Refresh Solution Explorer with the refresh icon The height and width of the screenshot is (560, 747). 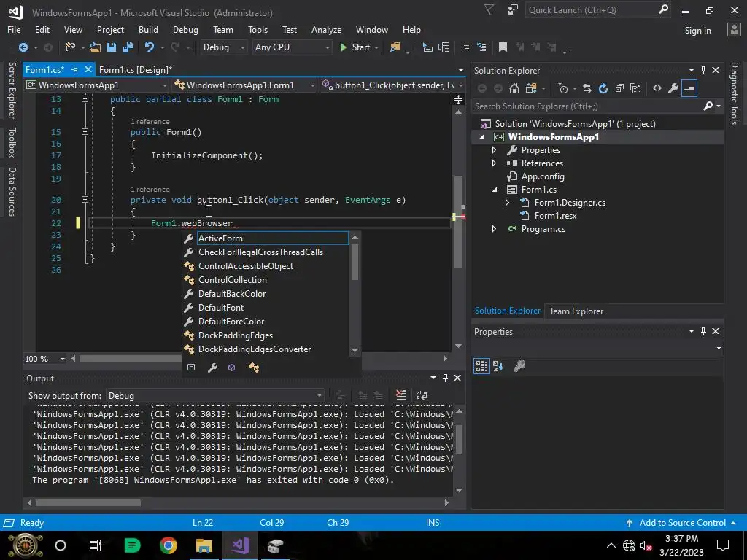tap(603, 88)
